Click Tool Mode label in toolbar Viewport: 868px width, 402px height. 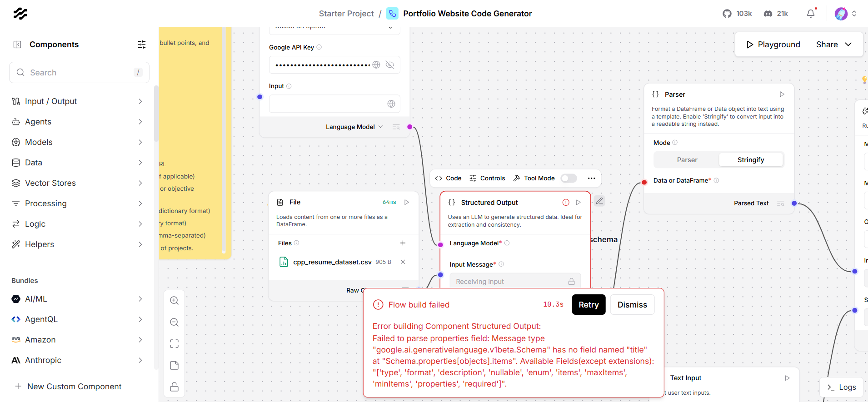pyautogui.click(x=539, y=179)
